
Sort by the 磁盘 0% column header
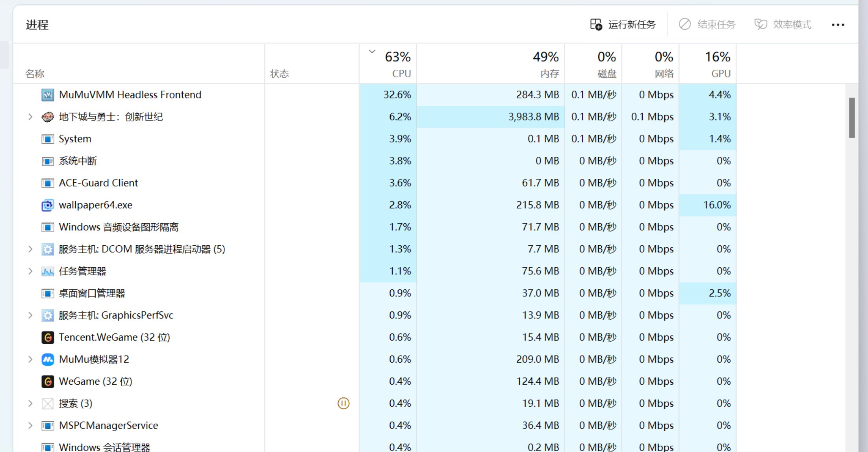click(594, 64)
